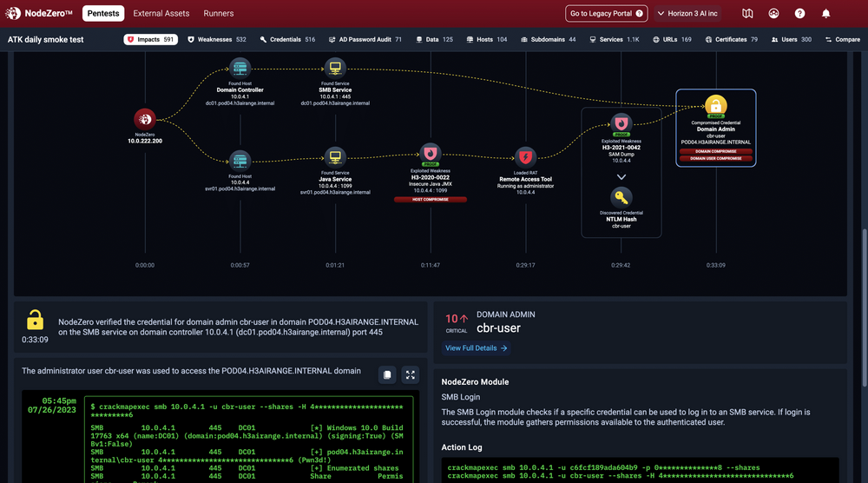The image size is (868, 483).
Task: Click the 0:29:17 timeline marker
Action: 525,265
